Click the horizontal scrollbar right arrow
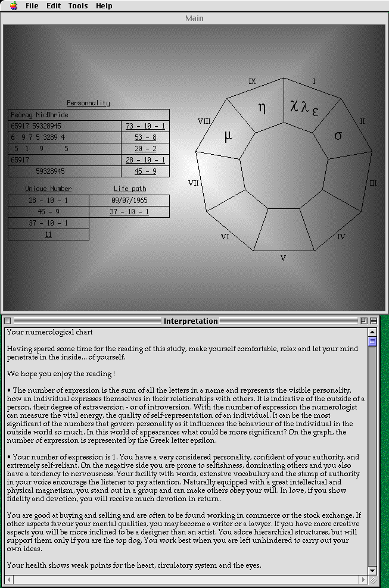 click(x=363, y=580)
